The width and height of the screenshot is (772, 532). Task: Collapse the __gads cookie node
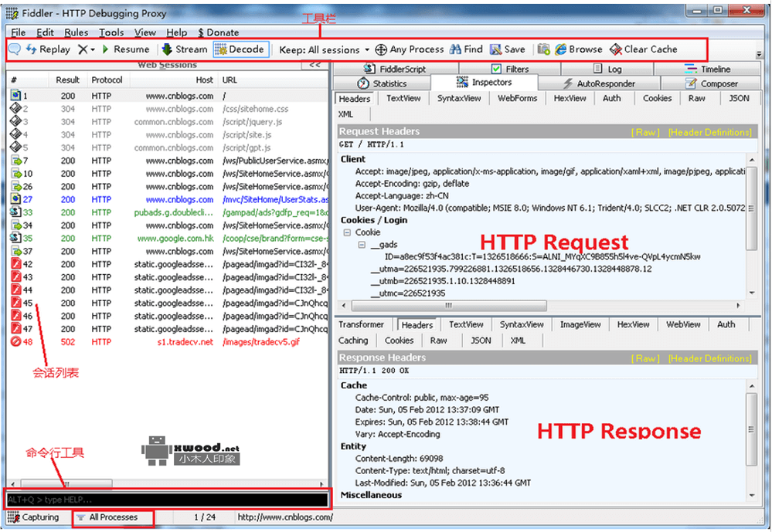tap(362, 245)
